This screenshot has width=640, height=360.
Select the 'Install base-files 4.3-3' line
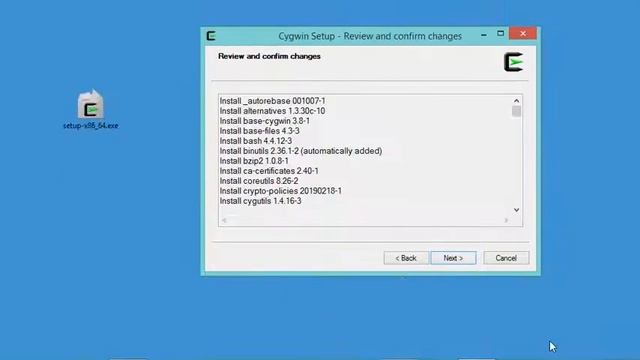tap(260, 131)
